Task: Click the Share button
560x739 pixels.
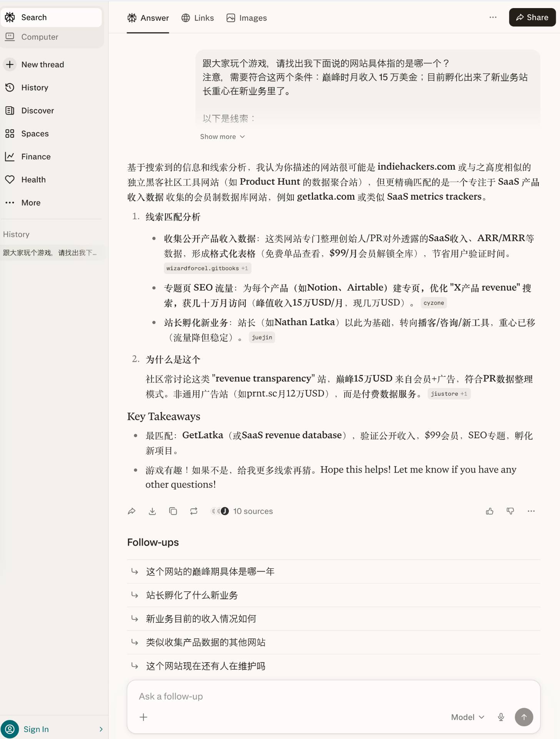Action: click(532, 17)
